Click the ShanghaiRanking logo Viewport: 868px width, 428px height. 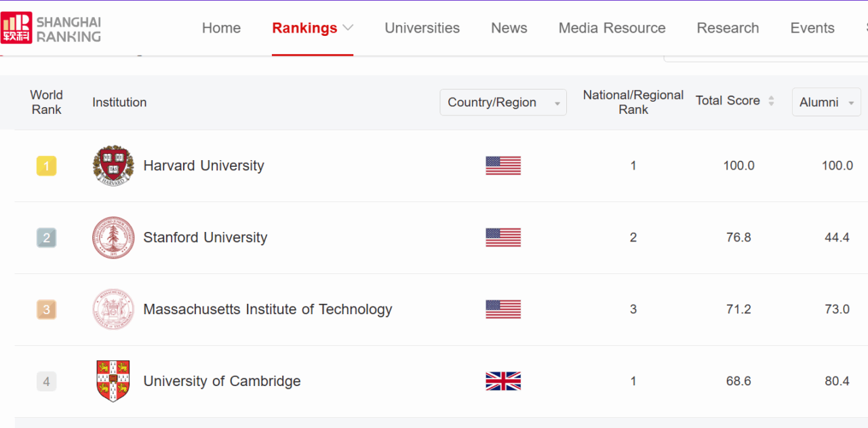(51, 28)
